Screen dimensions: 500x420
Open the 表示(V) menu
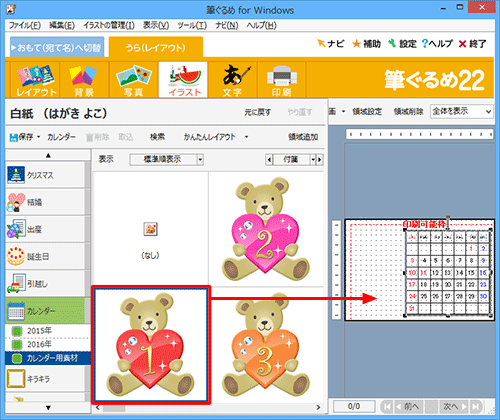tap(156, 25)
